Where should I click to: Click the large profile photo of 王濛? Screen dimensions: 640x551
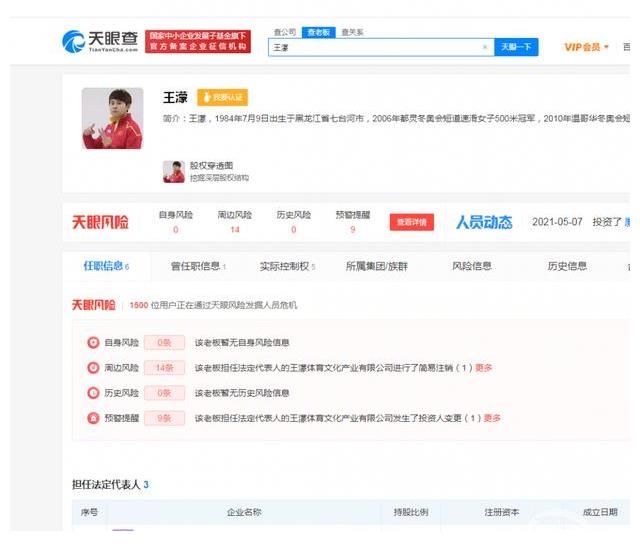click(x=113, y=118)
